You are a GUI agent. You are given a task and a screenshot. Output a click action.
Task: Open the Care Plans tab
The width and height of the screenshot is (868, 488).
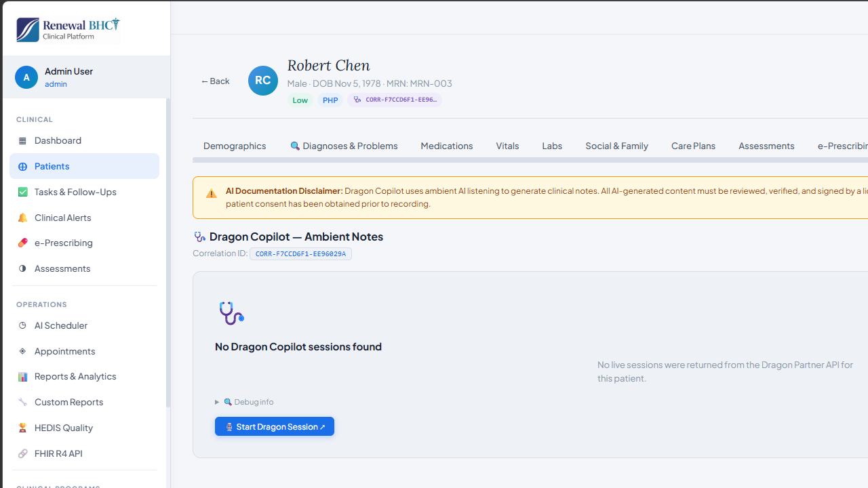pos(693,146)
